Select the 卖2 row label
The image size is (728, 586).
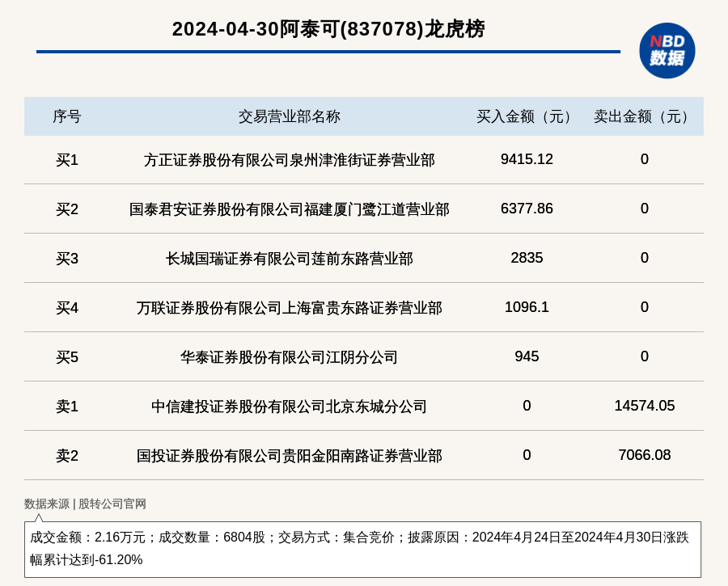67,456
